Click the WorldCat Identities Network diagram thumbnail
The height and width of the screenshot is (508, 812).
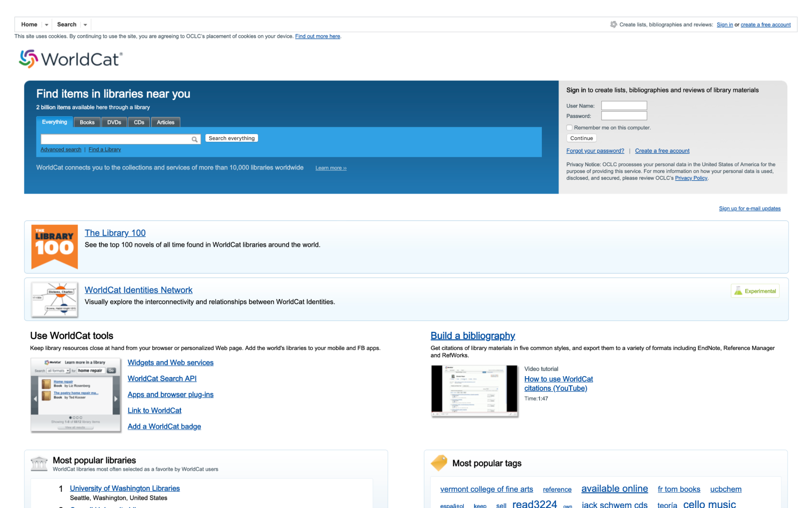pos(55,299)
